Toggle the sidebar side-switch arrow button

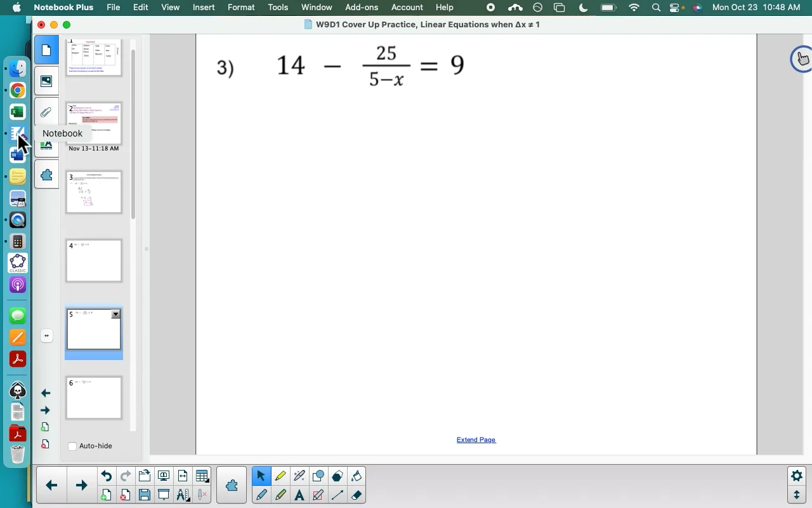47,336
